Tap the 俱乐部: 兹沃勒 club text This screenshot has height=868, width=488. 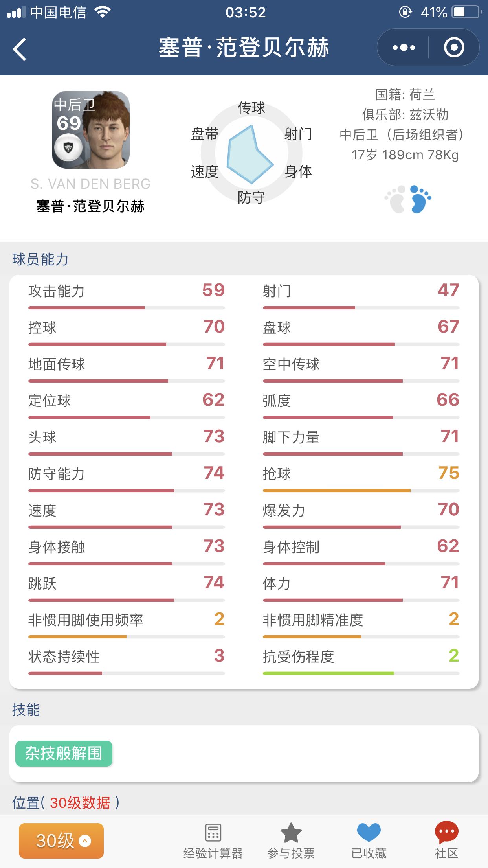[x=405, y=115]
